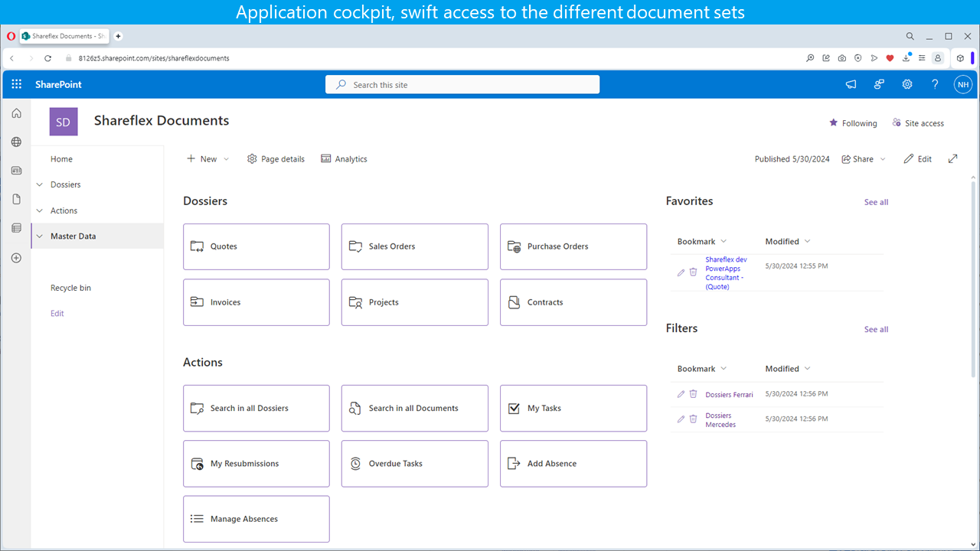Screen dimensions: 980x551
Task: Click Edit link in left navigation
Action: 57,314
